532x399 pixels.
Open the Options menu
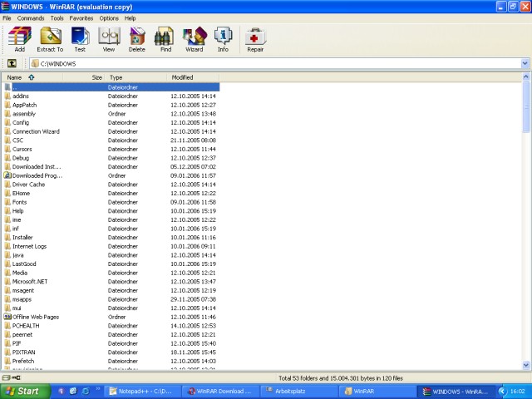(109, 18)
